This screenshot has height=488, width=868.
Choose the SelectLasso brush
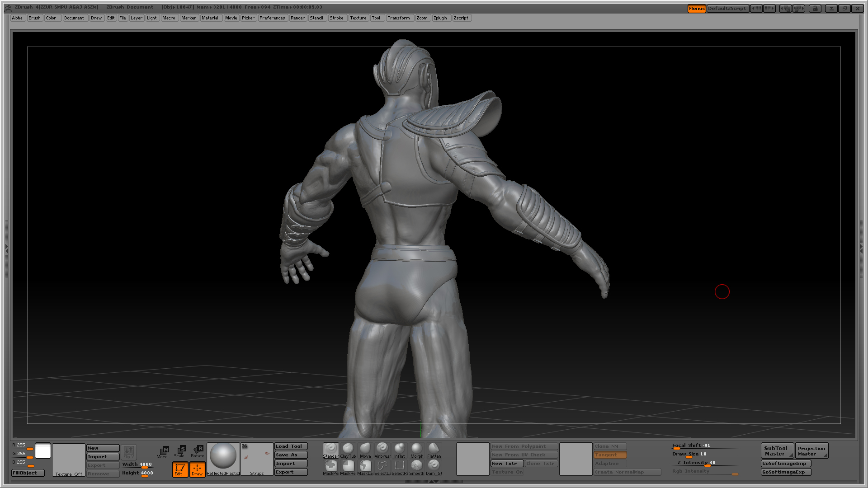[382, 468]
